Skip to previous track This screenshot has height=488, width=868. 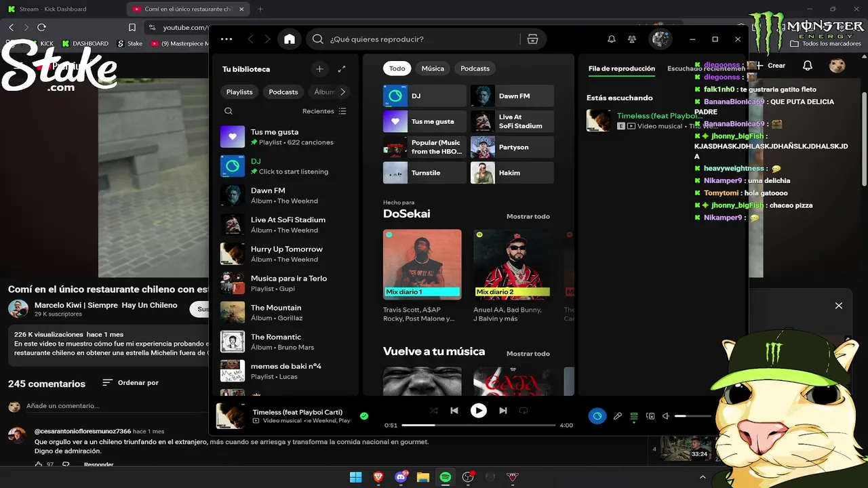tap(454, 411)
